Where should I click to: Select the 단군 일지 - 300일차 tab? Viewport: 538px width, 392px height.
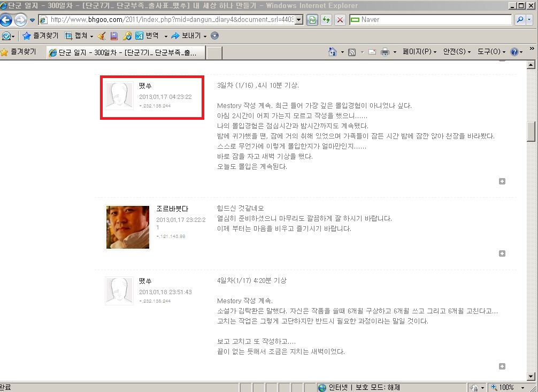click(126, 52)
